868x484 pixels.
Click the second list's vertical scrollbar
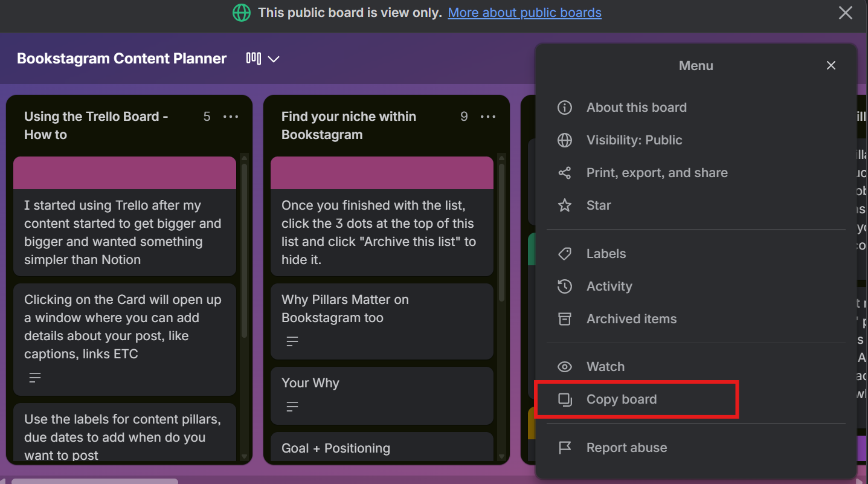coord(501,233)
